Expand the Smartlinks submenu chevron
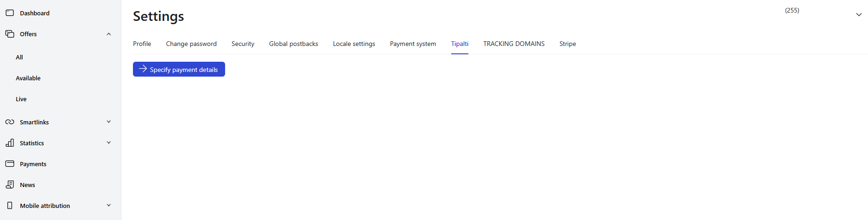 pos(109,122)
